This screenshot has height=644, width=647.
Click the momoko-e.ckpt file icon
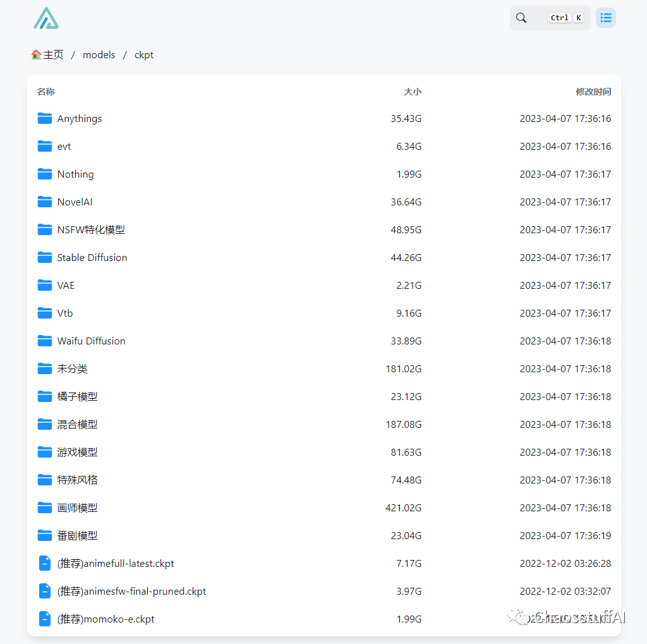(45, 619)
